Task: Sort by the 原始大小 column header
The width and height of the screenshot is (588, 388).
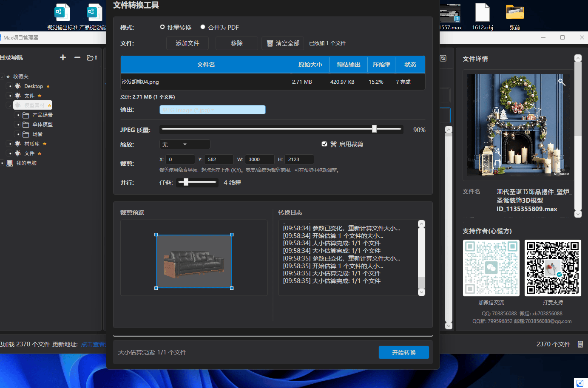Action: [x=310, y=65]
